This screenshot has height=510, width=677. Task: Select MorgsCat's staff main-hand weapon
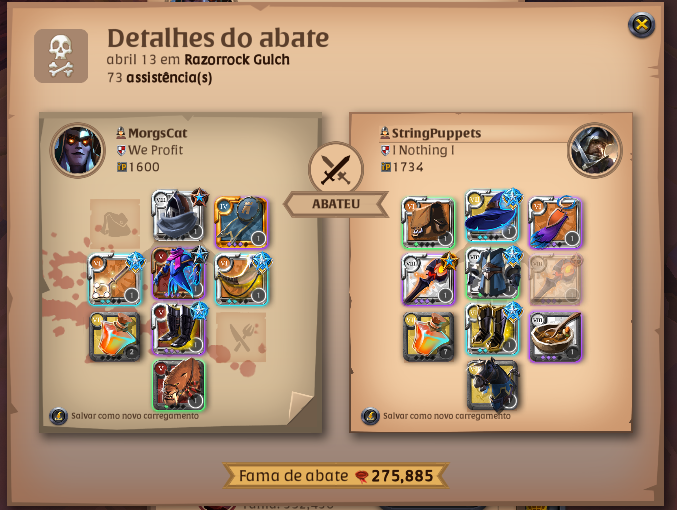(115, 279)
